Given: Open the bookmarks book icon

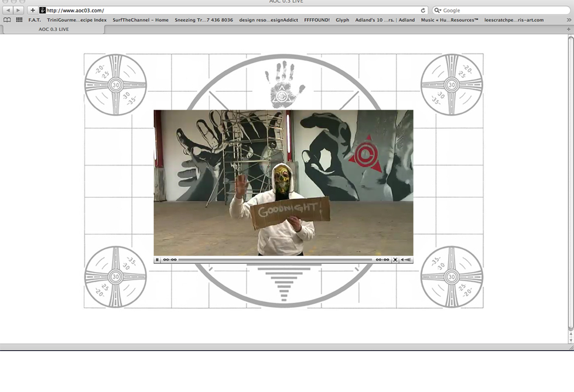Looking at the screenshot, I should tap(7, 20).
